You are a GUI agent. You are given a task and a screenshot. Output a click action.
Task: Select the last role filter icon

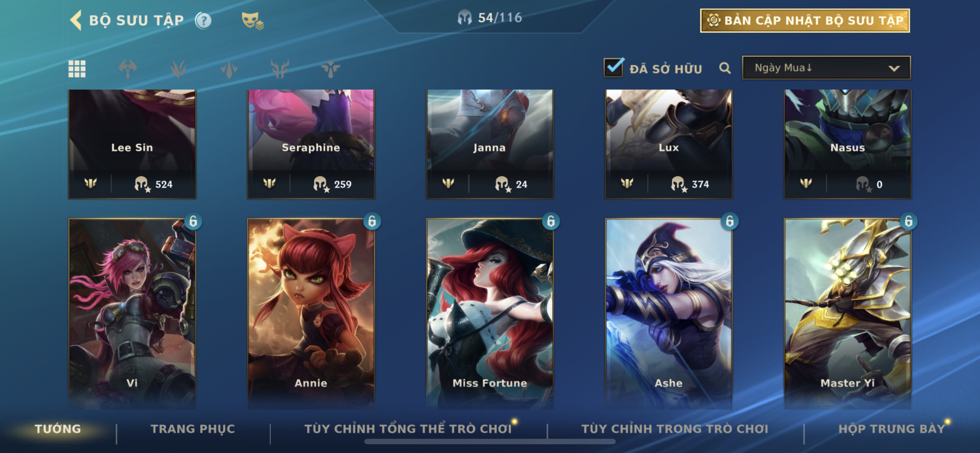(x=330, y=69)
